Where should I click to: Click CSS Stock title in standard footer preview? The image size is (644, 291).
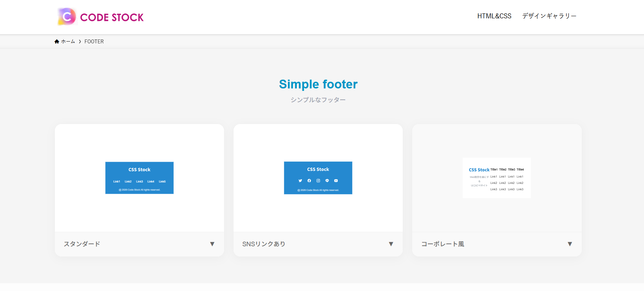(139, 169)
